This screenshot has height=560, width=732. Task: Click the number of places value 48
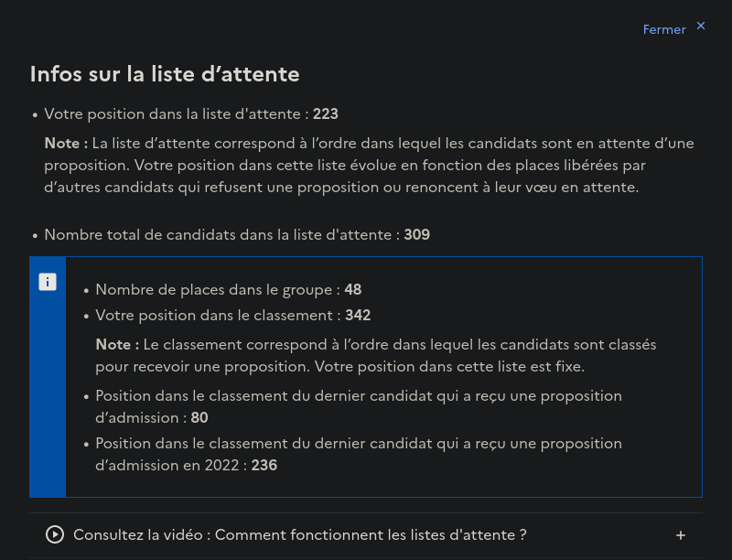tap(353, 290)
